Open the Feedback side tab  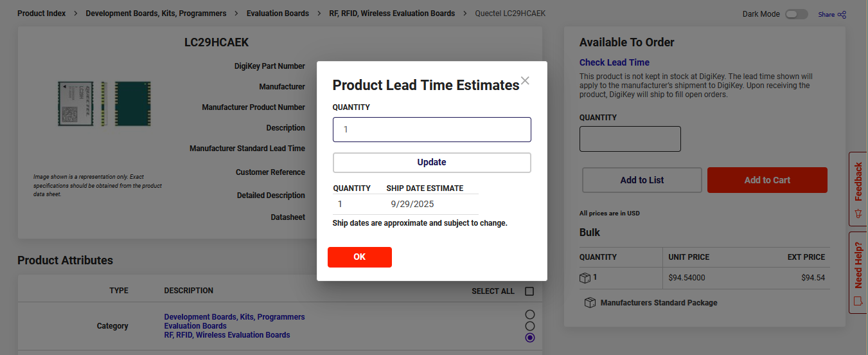click(858, 190)
